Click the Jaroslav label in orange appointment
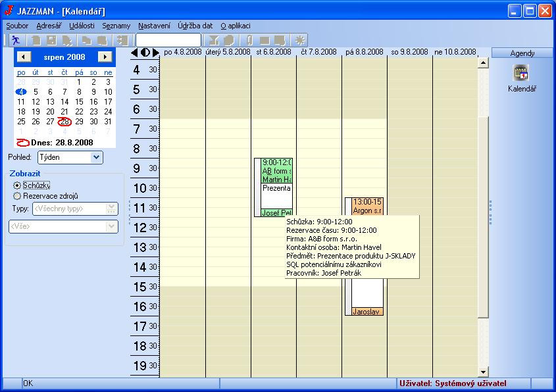Viewport: 556px width, 392px height. pyautogui.click(x=367, y=312)
